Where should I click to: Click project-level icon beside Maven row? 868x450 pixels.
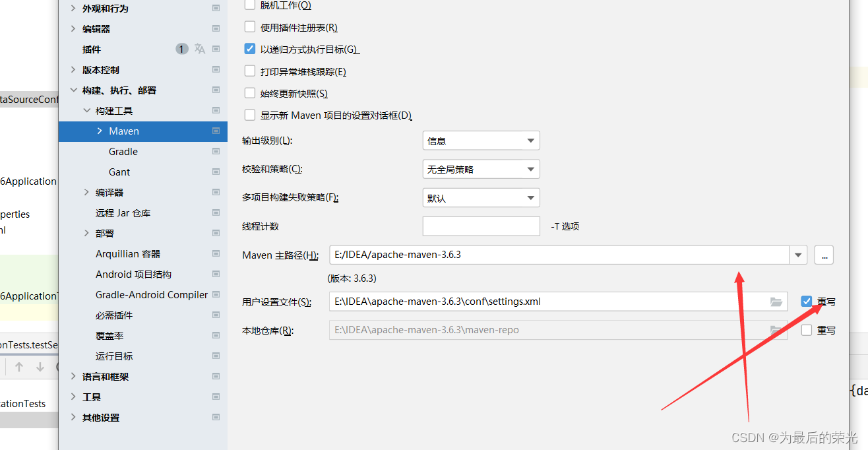pos(216,131)
